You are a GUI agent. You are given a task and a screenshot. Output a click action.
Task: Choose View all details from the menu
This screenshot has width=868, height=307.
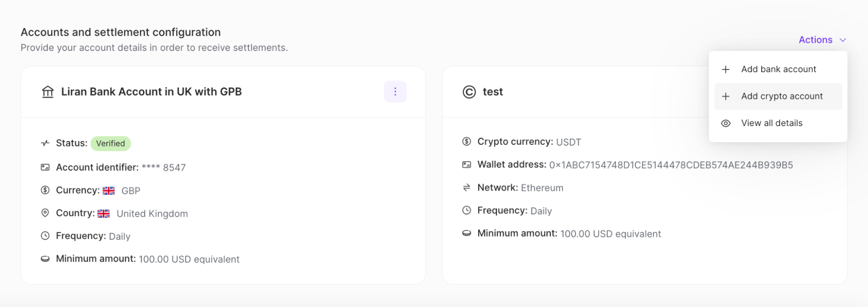pos(772,123)
